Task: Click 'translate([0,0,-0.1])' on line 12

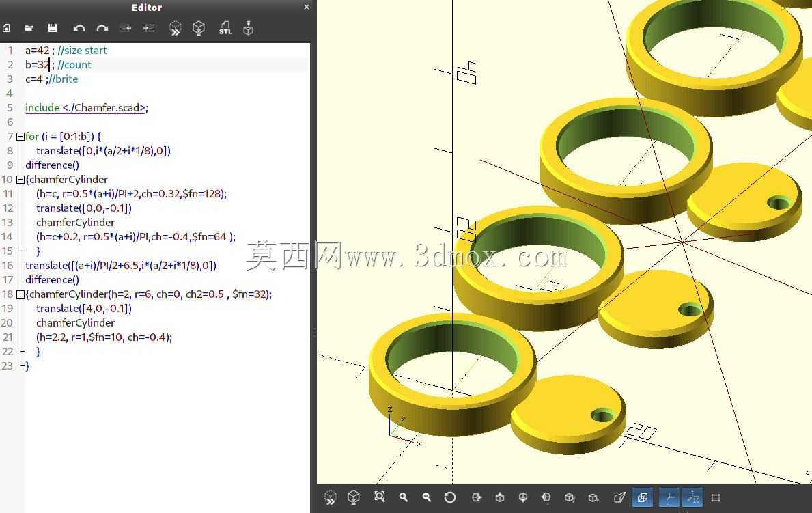Action: (x=84, y=208)
